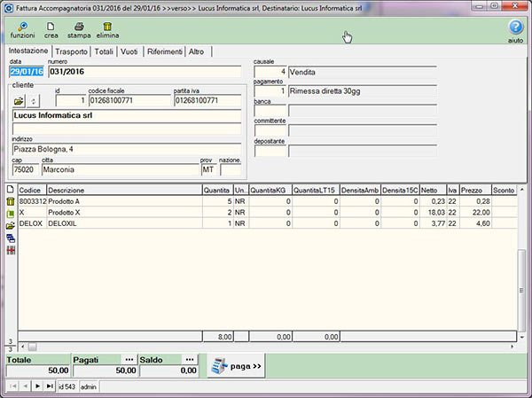Click the elimina trash icon
The height and width of the screenshot is (398, 532).
[107, 30]
